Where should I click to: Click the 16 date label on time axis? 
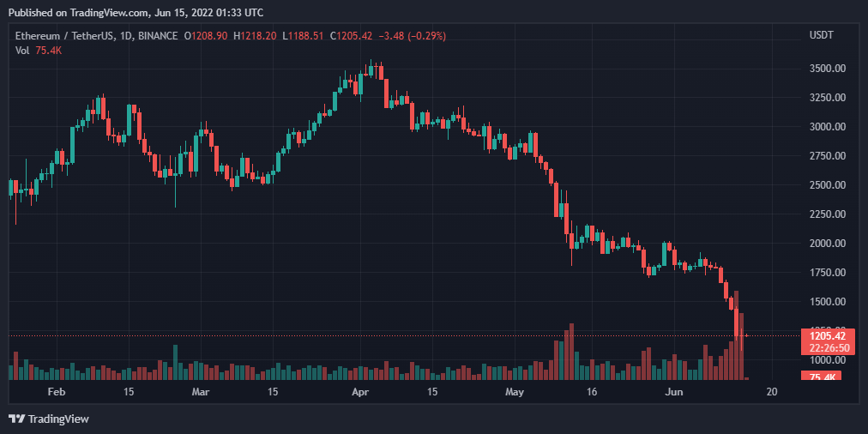point(592,392)
